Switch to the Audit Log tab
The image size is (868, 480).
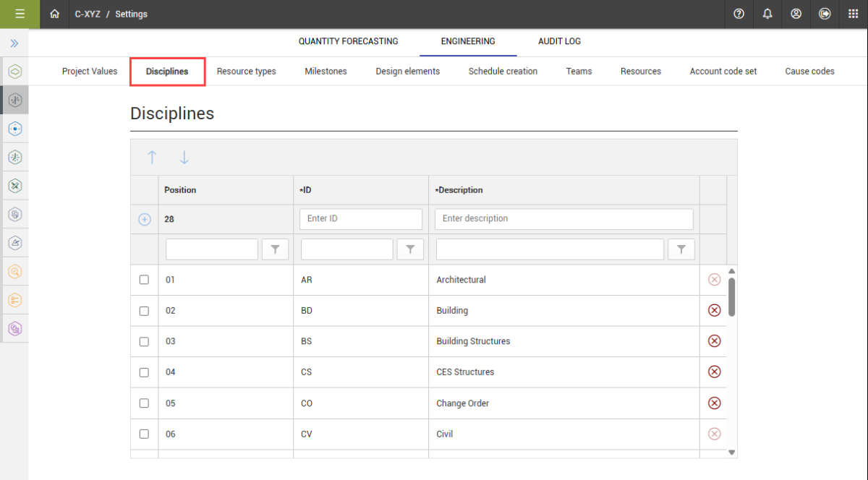coord(559,41)
